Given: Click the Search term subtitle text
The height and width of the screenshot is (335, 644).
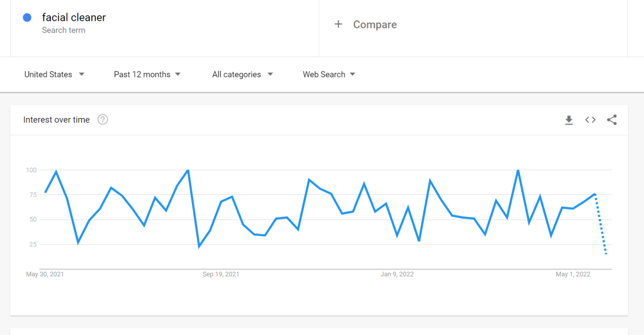Looking at the screenshot, I should pos(64,30).
